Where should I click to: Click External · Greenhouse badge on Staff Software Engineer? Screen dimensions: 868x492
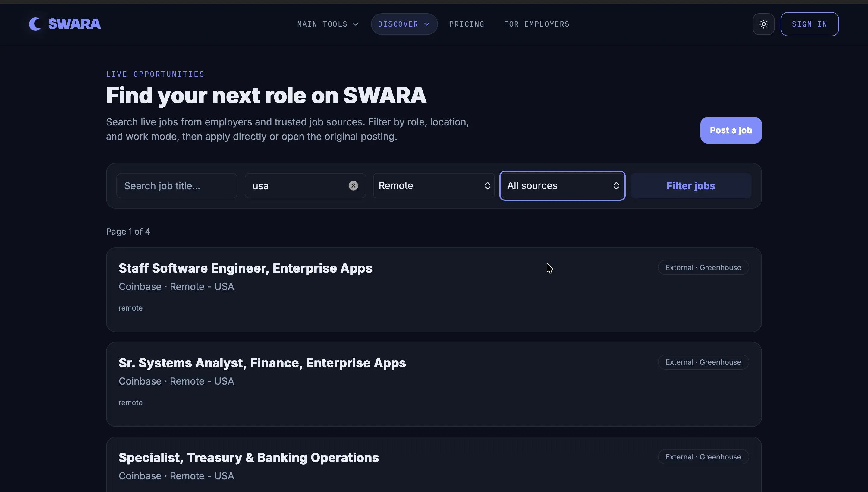(x=703, y=268)
